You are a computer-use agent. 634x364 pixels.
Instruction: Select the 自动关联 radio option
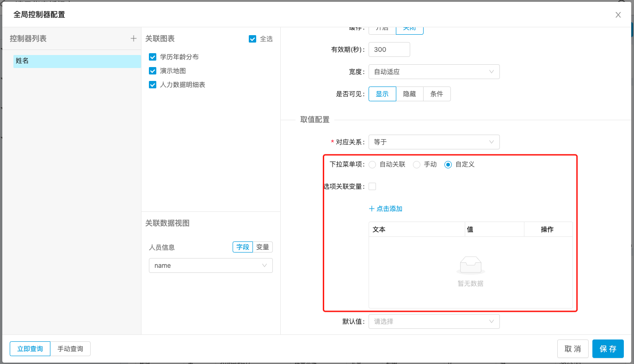[372, 164]
